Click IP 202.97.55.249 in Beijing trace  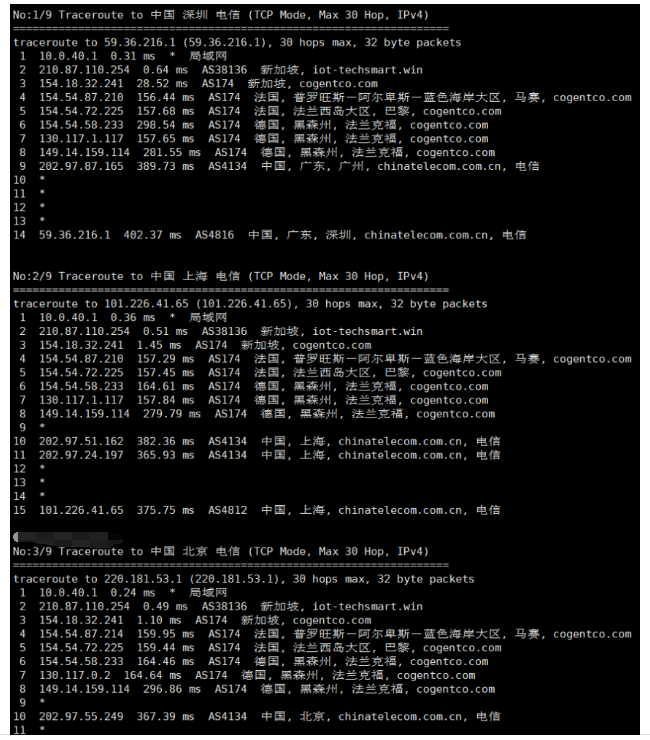(81, 717)
